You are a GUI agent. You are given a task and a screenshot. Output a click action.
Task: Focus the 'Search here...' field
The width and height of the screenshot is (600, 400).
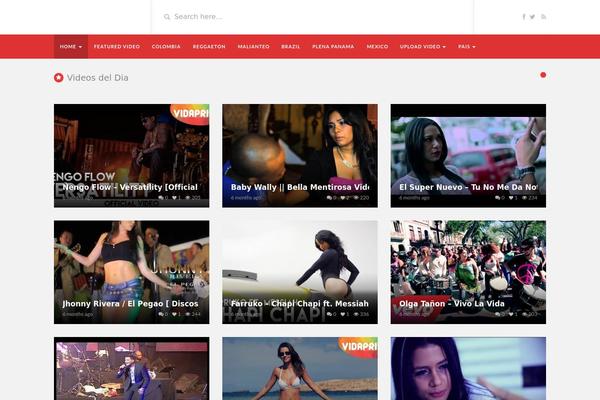(314, 17)
